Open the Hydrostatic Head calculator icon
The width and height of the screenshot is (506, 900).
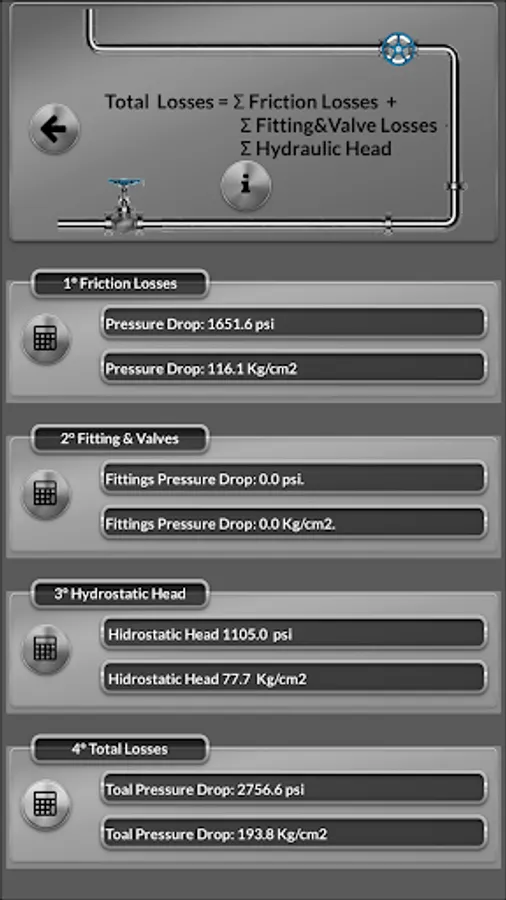point(46,649)
